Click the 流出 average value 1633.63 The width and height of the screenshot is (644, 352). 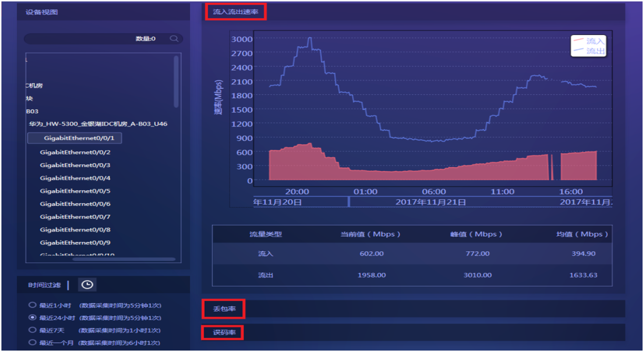(583, 275)
